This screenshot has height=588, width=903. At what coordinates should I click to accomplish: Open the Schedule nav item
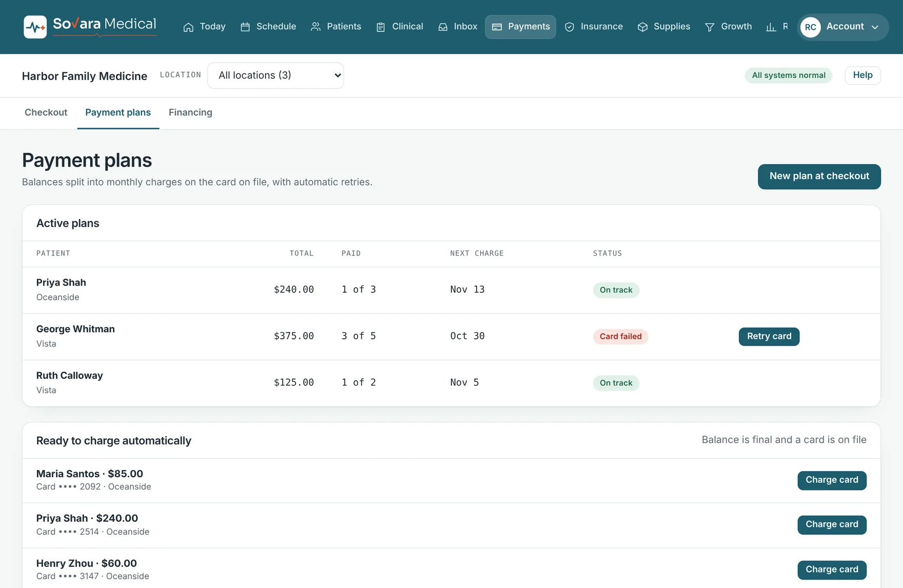click(268, 27)
